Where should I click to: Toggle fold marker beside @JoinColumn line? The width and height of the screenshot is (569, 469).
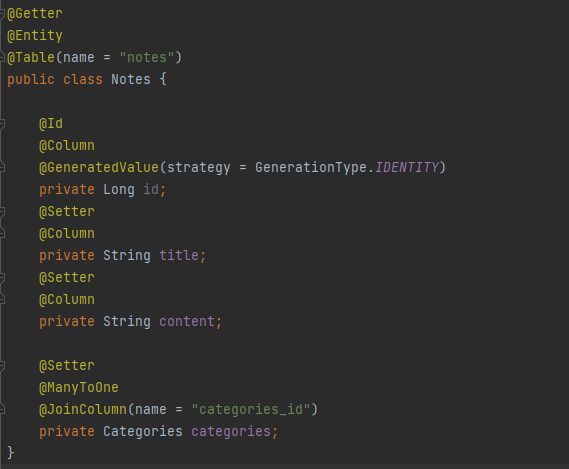[x=2, y=409]
